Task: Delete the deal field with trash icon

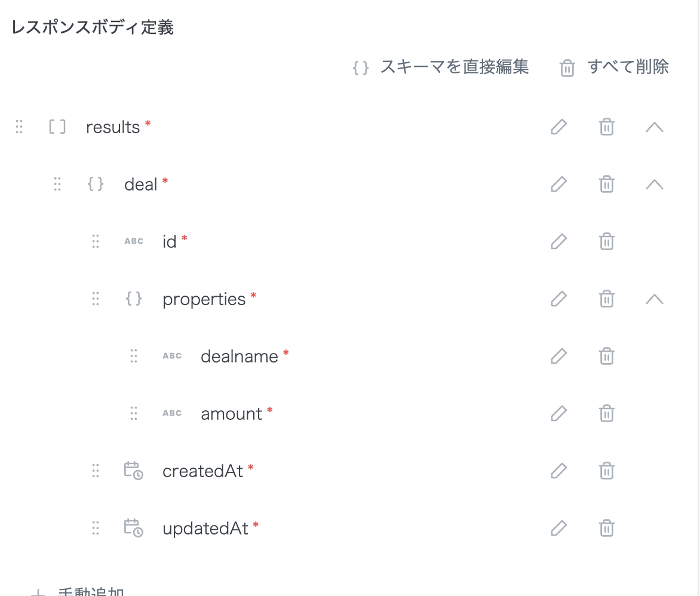Action: 606,185
